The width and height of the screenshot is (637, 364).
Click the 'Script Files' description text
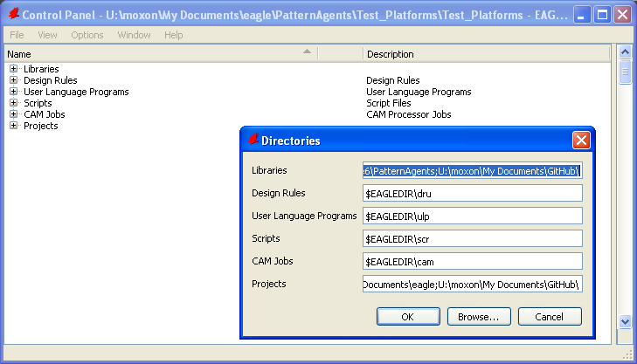click(x=388, y=103)
